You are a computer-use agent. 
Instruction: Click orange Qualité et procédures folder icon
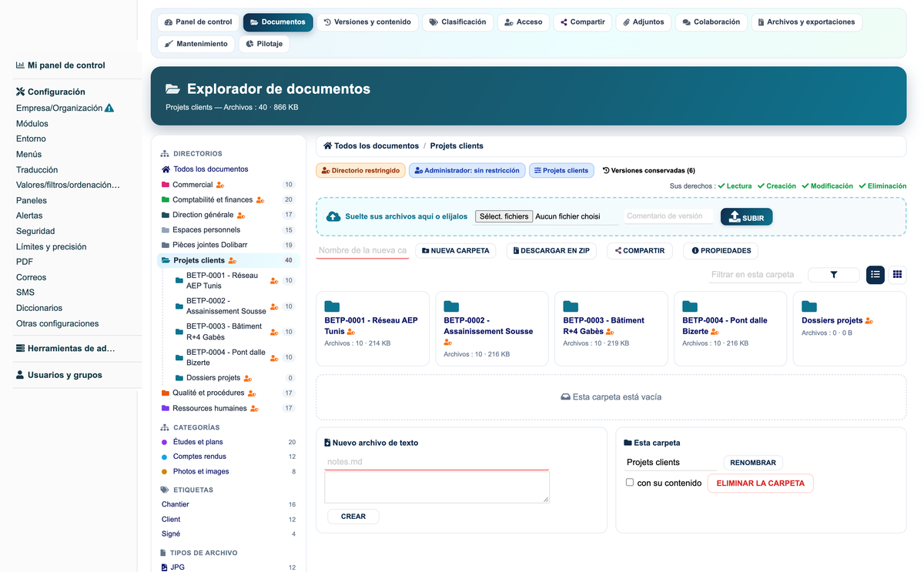pyautogui.click(x=166, y=393)
